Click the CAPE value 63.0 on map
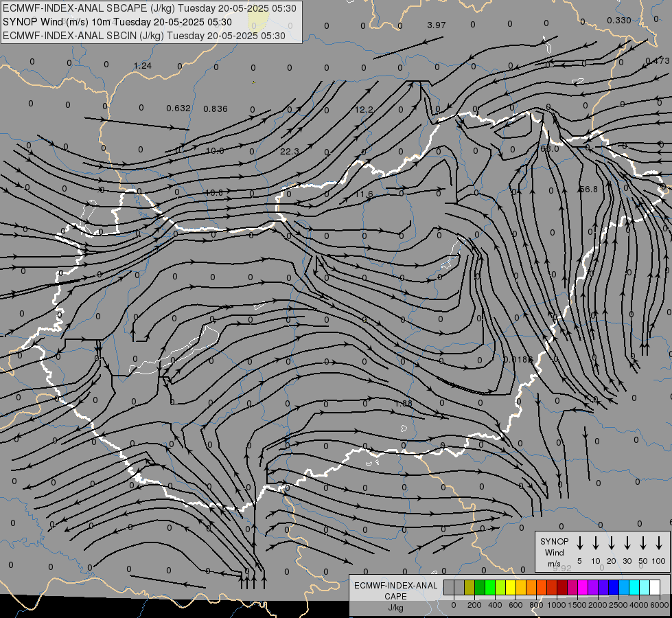Image resolution: width=672 pixels, height=618 pixels. pyautogui.click(x=549, y=149)
